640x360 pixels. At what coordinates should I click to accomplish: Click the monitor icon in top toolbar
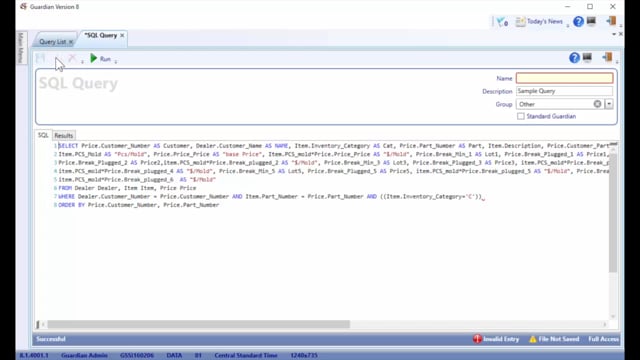pos(591,21)
